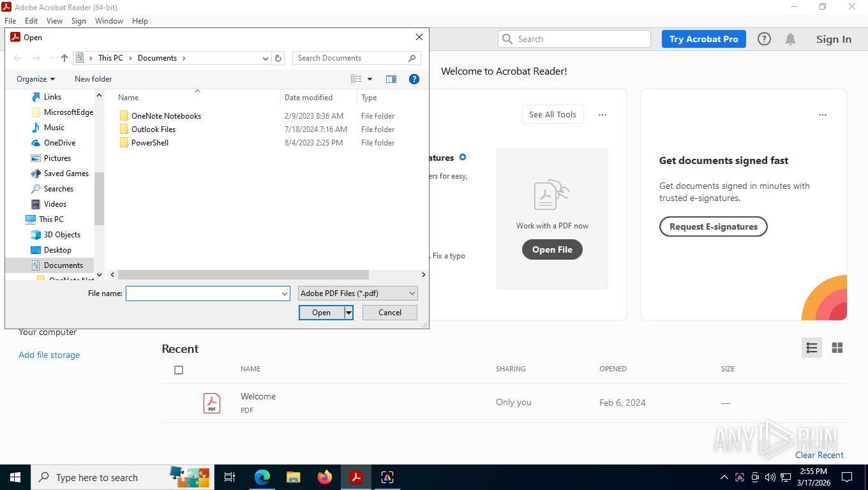Click Sign In
This screenshot has height=490, width=868.
[834, 39]
